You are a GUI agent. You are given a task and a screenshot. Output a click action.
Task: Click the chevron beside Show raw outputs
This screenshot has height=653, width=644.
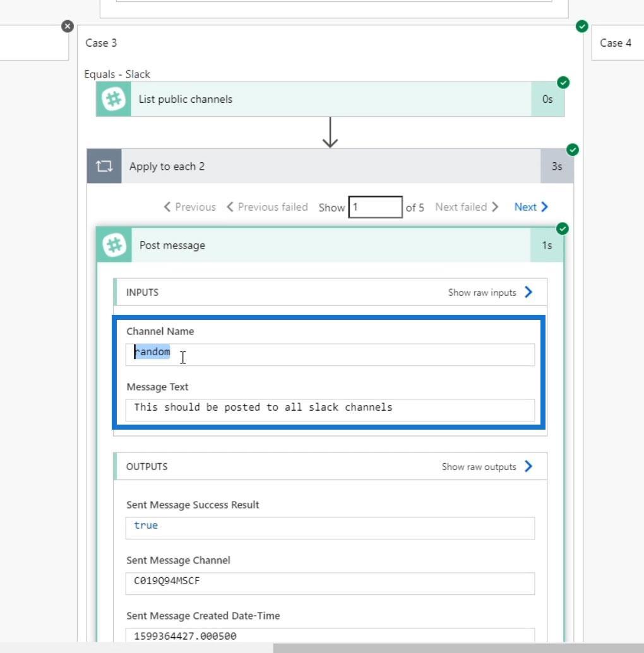pos(528,466)
